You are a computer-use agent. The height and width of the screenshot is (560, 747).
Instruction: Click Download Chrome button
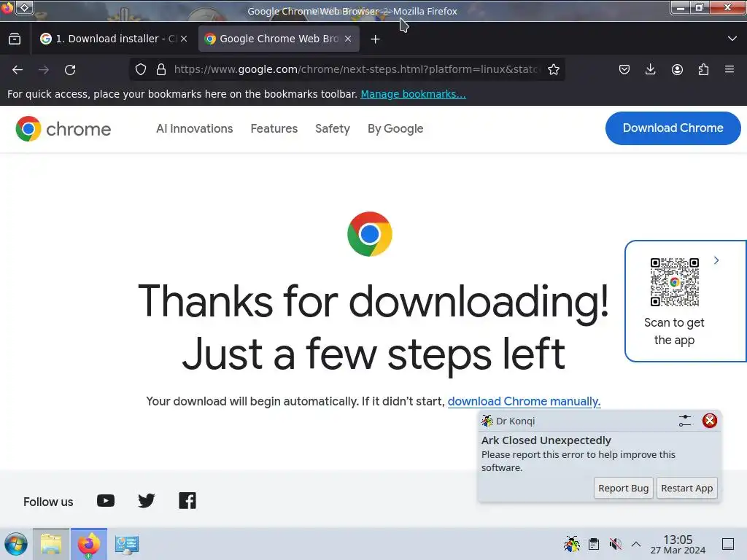point(673,128)
